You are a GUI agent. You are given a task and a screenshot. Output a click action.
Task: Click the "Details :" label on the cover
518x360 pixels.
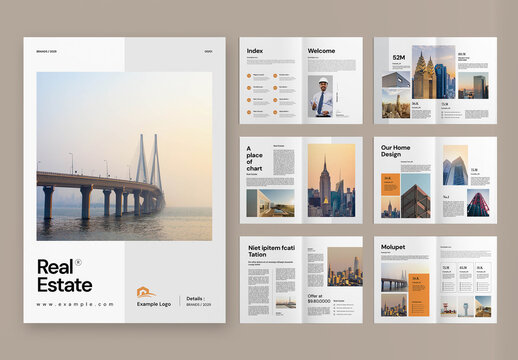(196, 299)
